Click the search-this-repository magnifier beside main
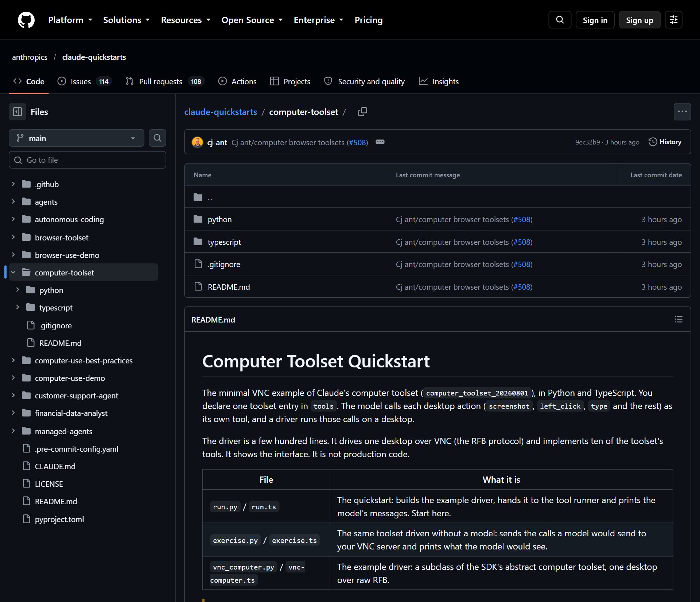Screen dimensions: 700x602 pyautogui.click(x=157, y=138)
